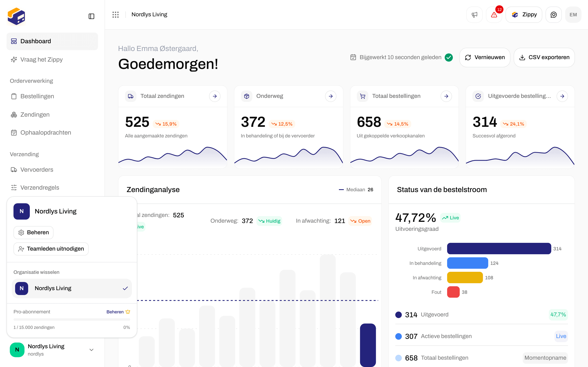
Task: Open the Totaal zendingen arrow icon
Action: click(215, 96)
